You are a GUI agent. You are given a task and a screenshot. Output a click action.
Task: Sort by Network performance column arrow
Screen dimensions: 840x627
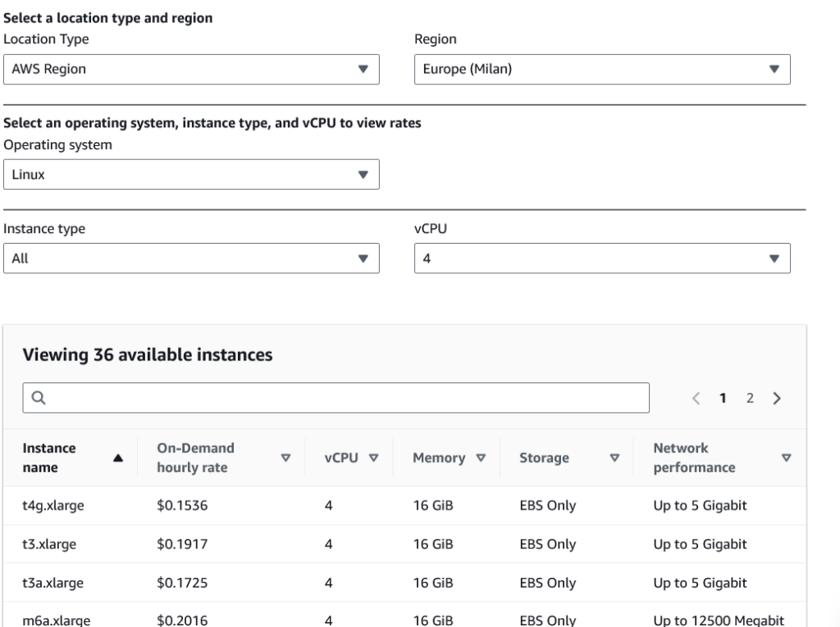click(x=787, y=458)
